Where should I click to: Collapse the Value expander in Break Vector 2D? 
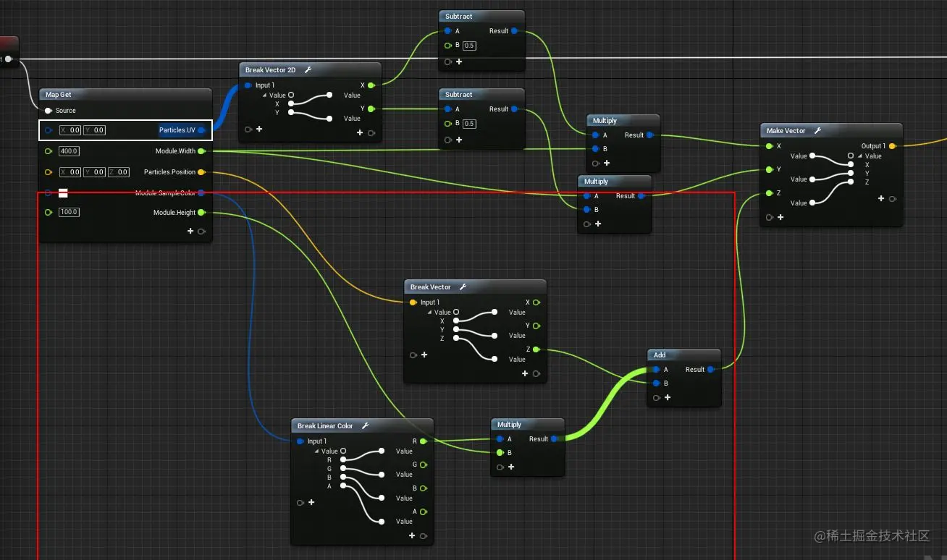265,96
